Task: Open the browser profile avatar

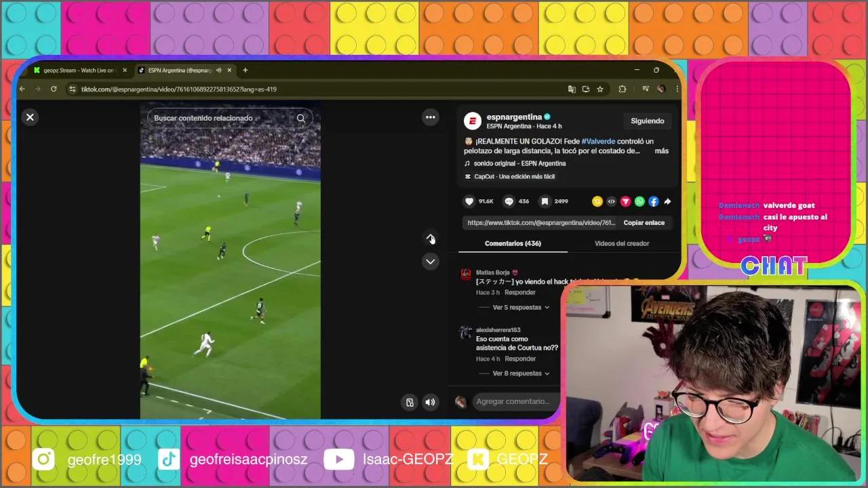Action: [660, 89]
